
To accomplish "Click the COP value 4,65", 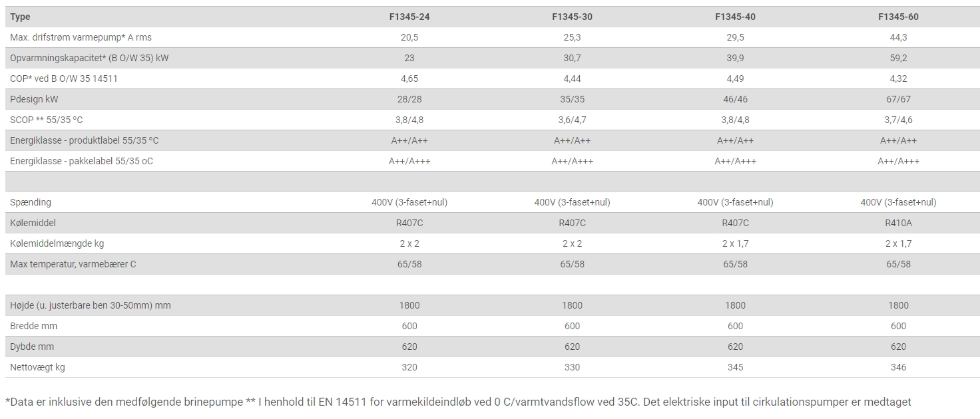I will click(x=409, y=78).
